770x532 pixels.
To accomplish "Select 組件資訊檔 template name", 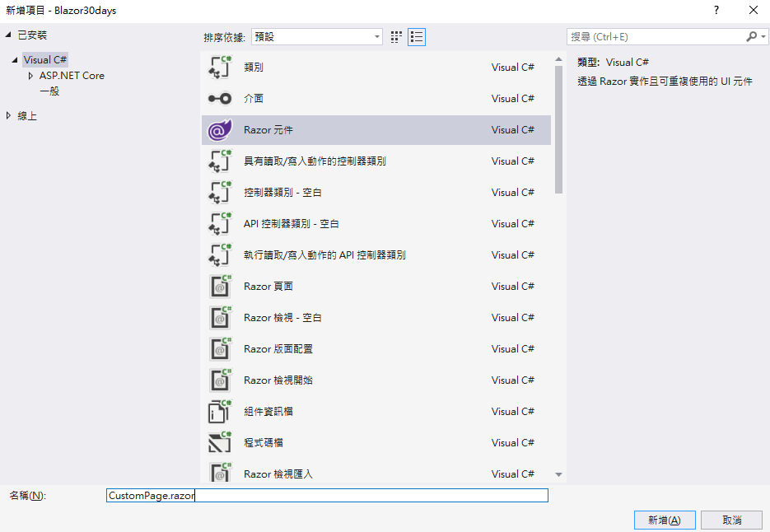I will click(x=268, y=412).
